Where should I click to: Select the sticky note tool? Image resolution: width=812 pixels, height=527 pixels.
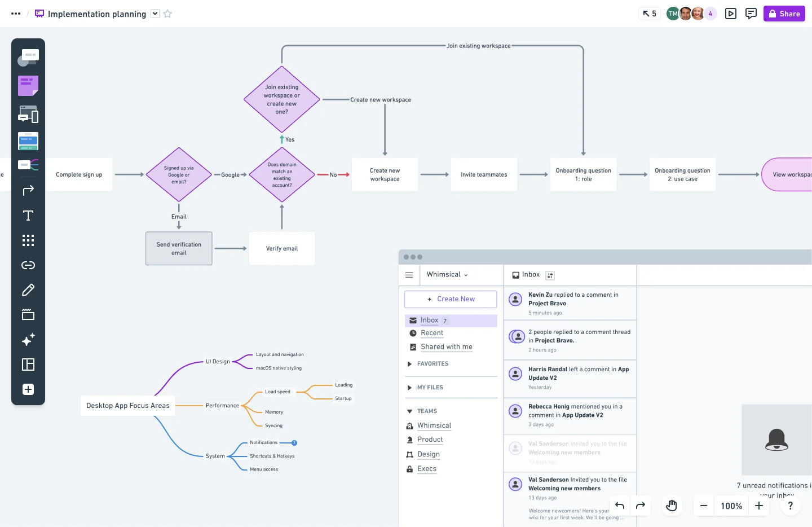[28, 86]
